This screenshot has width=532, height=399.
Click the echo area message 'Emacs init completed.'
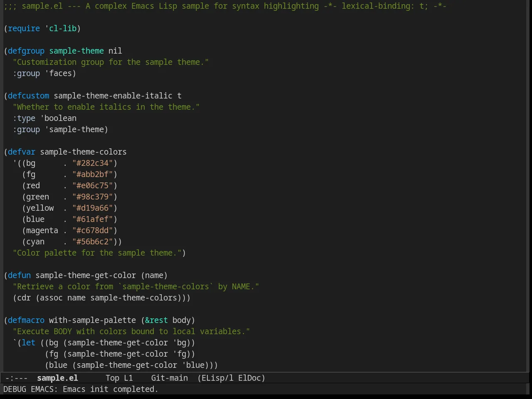click(110, 389)
